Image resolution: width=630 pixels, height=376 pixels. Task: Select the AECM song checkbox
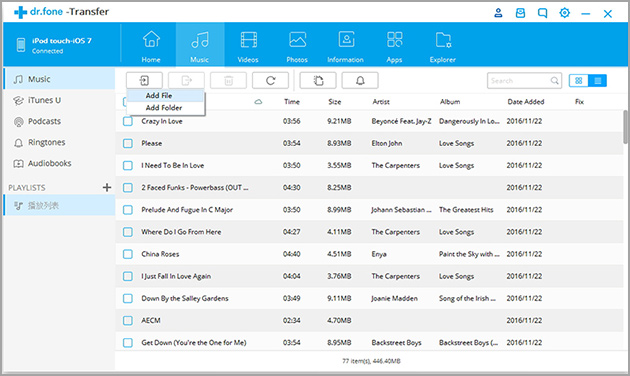pos(128,321)
